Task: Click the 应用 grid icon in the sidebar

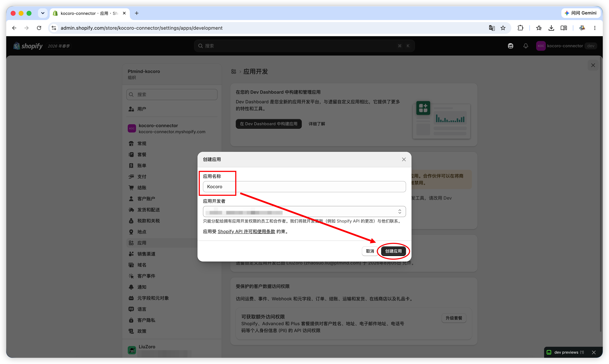Action: (x=131, y=243)
